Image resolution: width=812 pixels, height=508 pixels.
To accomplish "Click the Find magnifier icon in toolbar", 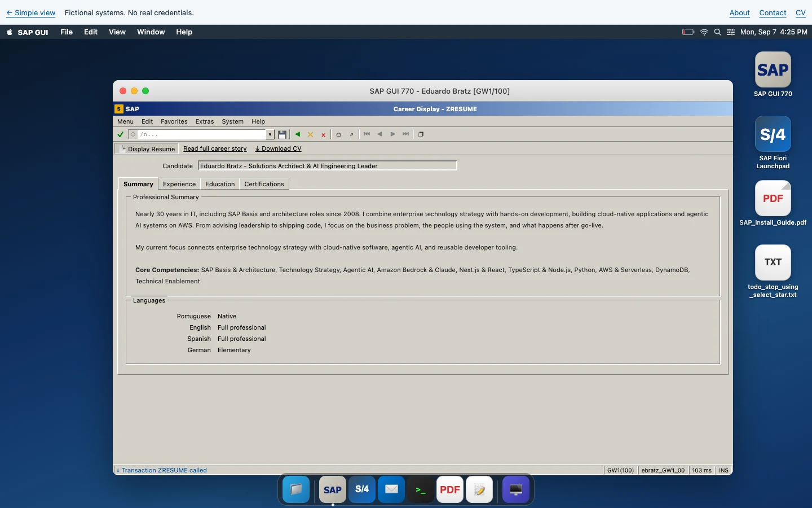I will tap(351, 134).
